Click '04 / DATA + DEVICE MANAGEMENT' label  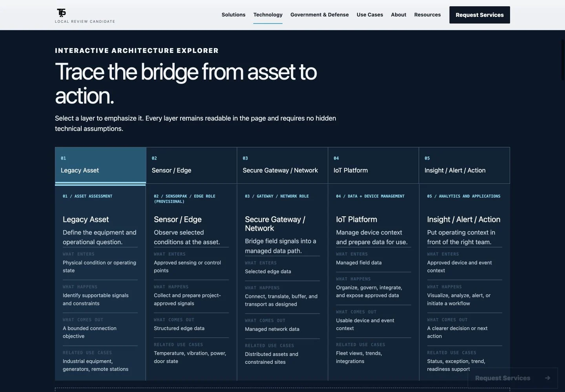tap(370, 196)
